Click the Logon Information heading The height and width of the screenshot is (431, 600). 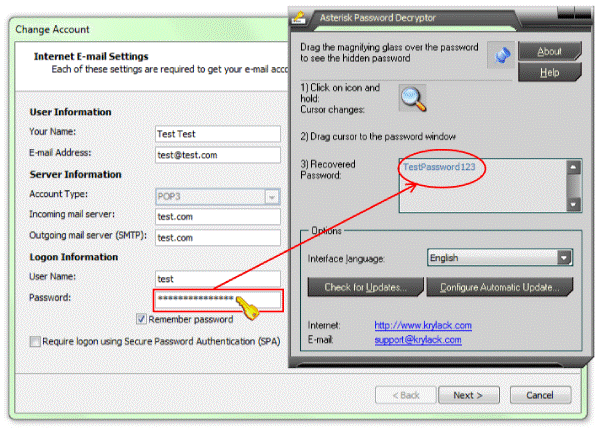tap(74, 257)
